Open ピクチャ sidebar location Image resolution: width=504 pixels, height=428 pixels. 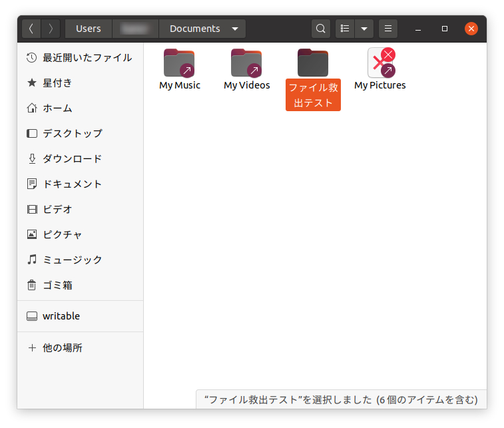(80, 234)
